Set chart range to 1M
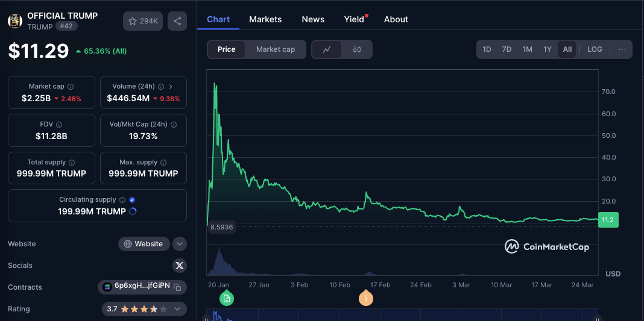The height and width of the screenshot is (321, 644). coord(528,49)
